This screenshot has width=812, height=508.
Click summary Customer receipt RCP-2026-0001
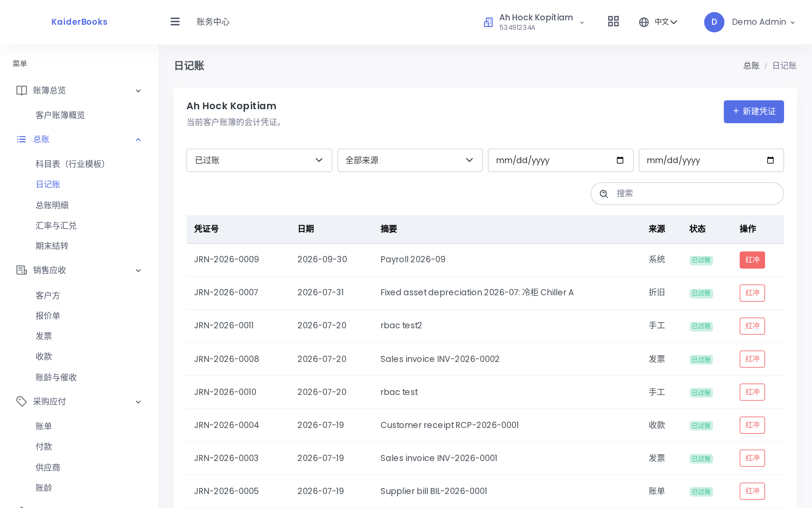coord(449,425)
